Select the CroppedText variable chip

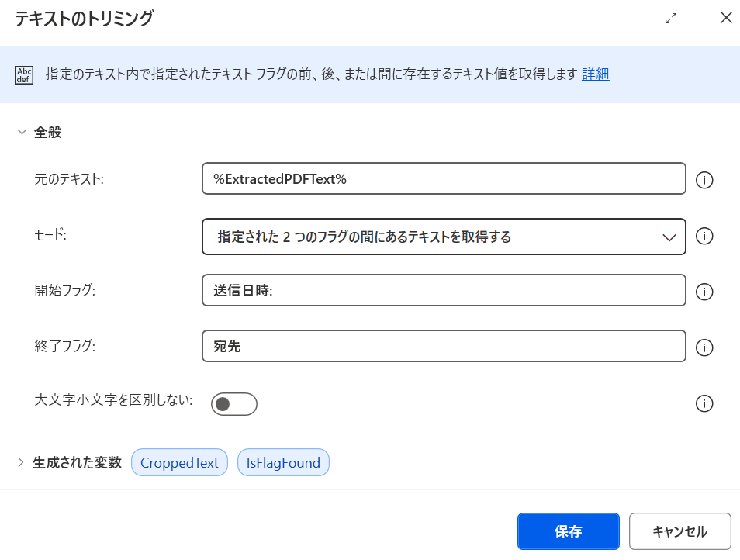(x=179, y=462)
